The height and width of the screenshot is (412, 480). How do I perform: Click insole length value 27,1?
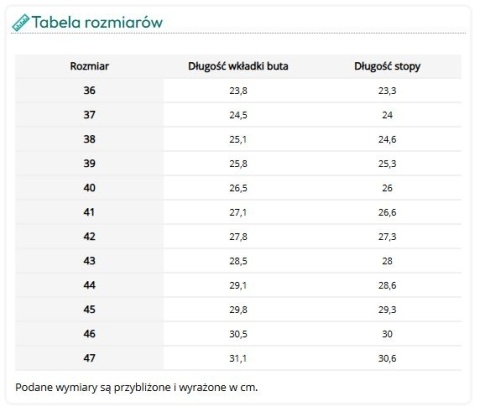(x=238, y=212)
